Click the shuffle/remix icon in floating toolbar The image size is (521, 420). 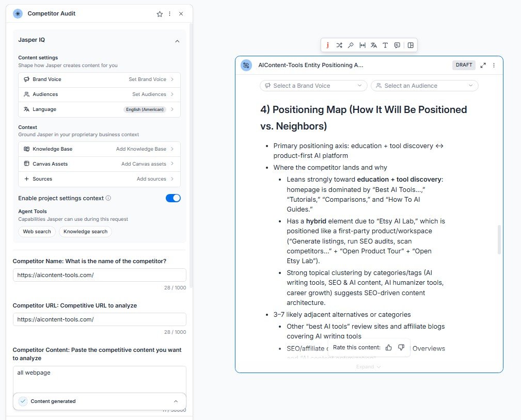click(339, 45)
